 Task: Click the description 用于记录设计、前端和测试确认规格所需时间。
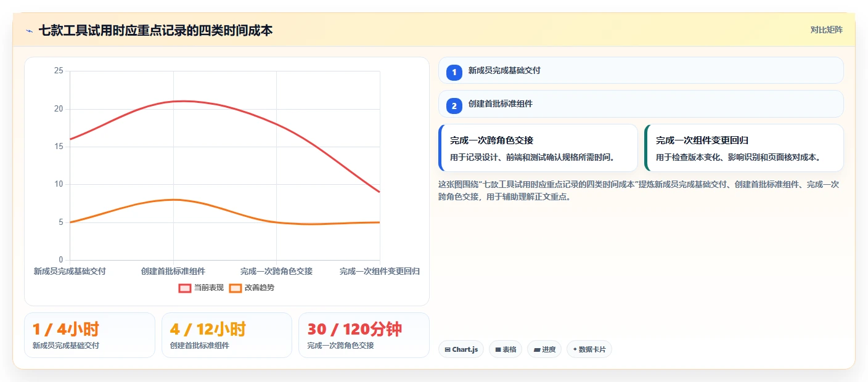[x=533, y=157]
